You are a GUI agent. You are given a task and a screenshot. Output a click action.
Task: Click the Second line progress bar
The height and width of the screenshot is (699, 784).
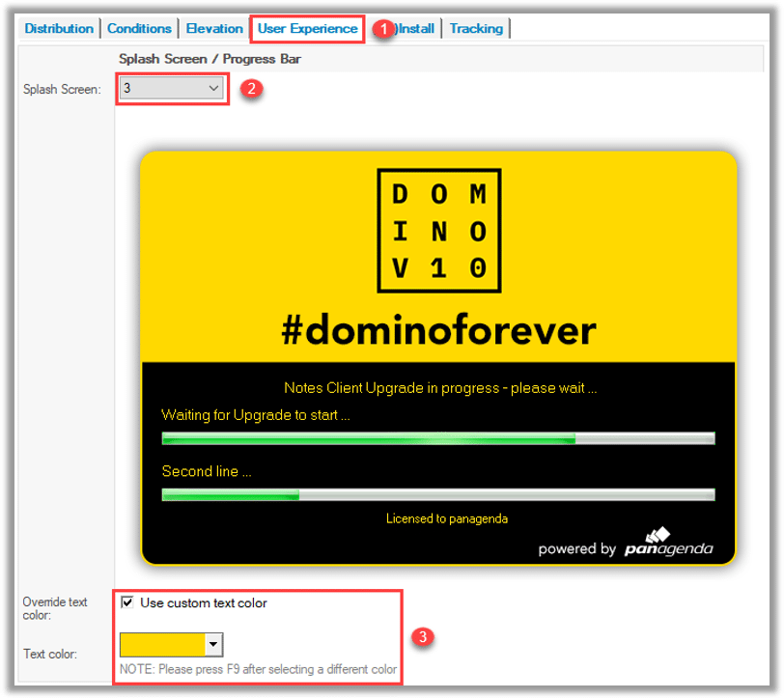[438, 494]
